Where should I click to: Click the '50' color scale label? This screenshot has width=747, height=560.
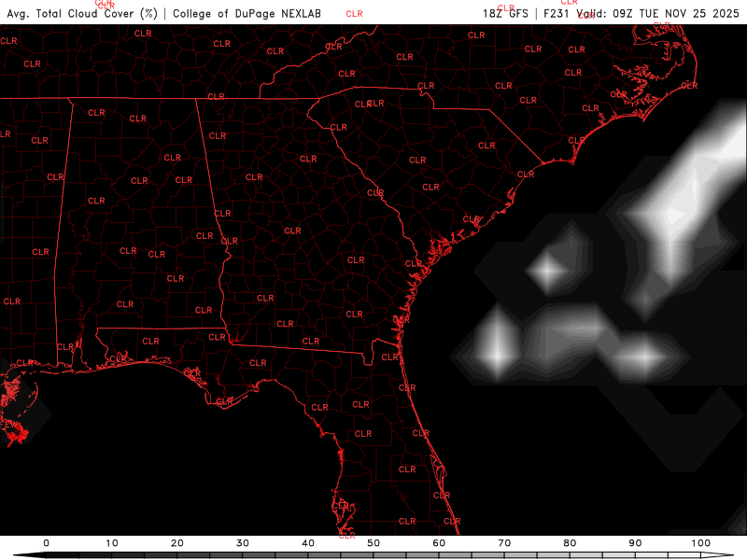[x=373, y=543]
